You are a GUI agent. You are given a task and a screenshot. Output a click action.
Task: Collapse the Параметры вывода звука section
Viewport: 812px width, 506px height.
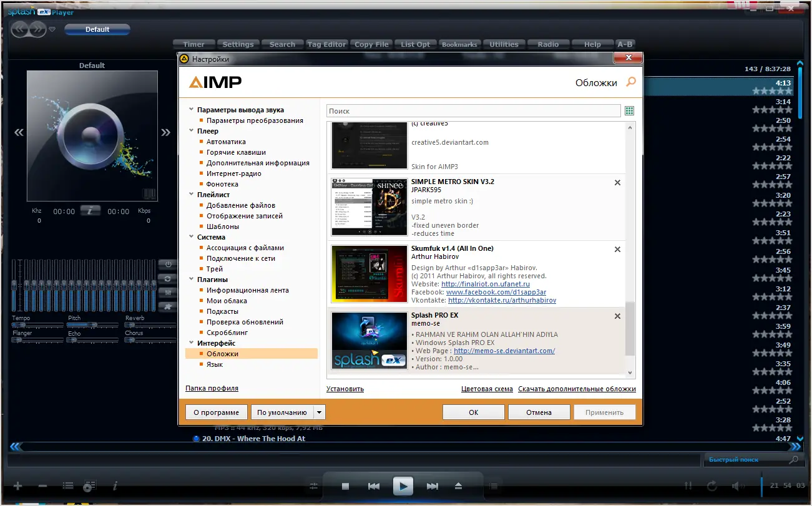tap(191, 110)
